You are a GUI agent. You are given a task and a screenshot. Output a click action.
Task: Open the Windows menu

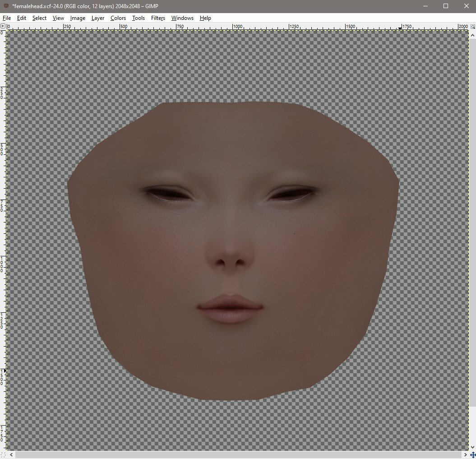pyautogui.click(x=182, y=18)
